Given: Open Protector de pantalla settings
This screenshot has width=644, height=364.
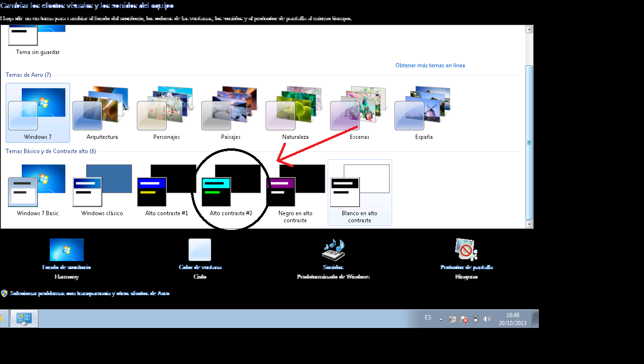Looking at the screenshot, I should pyautogui.click(x=466, y=250).
